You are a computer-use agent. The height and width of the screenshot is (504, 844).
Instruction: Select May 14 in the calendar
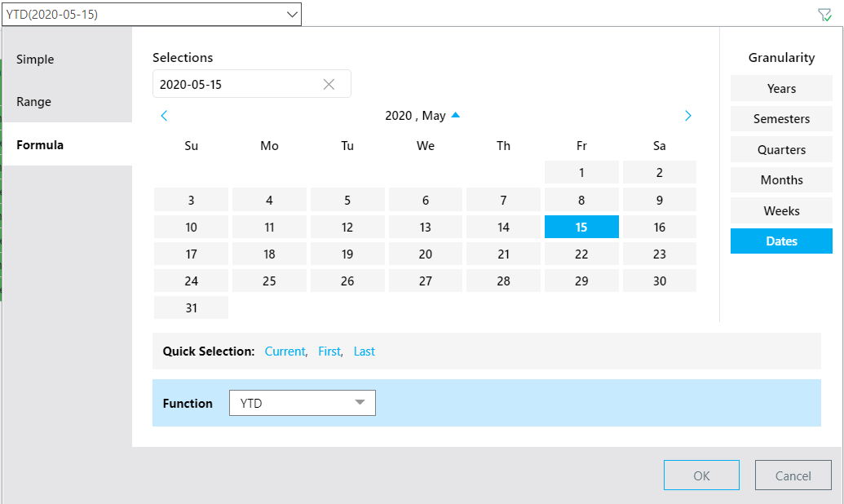point(503,227)
